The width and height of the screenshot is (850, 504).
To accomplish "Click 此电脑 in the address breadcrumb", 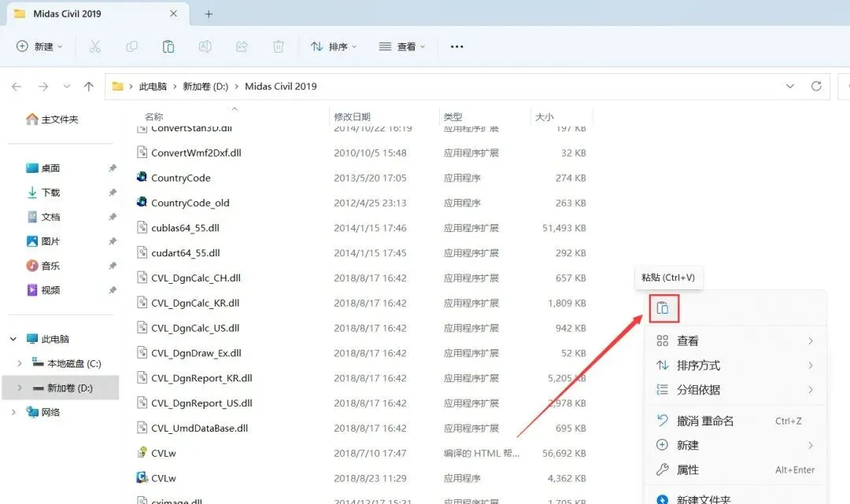I will tap(153, 86).
